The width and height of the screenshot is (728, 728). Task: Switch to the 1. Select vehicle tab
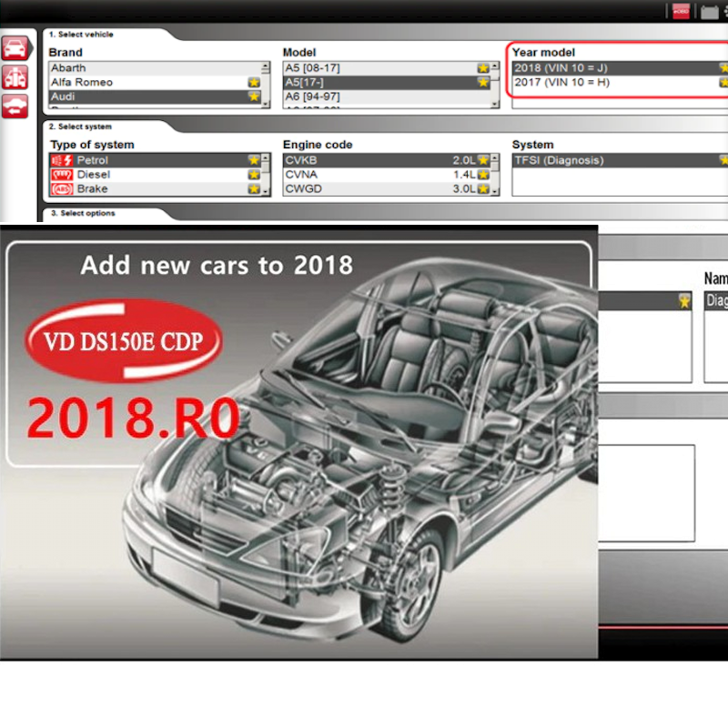[x=81, y=35]
